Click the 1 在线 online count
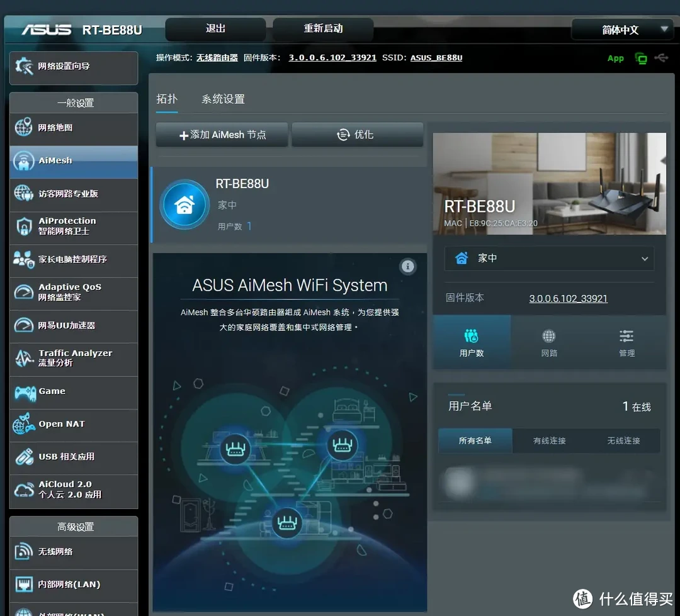The height and width of the screenshot is (616, 680). [637, 406]
